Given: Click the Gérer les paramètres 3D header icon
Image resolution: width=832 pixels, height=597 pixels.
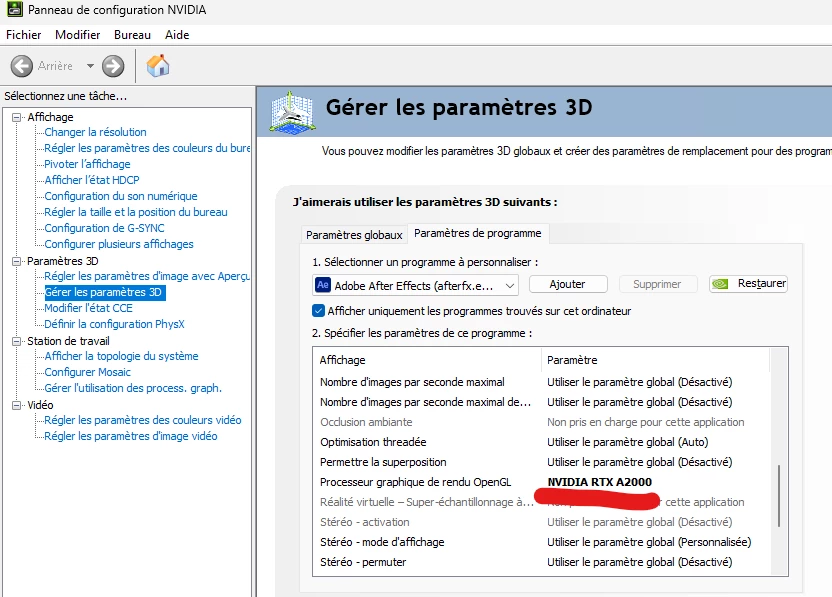Looking at the screenshot, I should (x=292, y=112).
